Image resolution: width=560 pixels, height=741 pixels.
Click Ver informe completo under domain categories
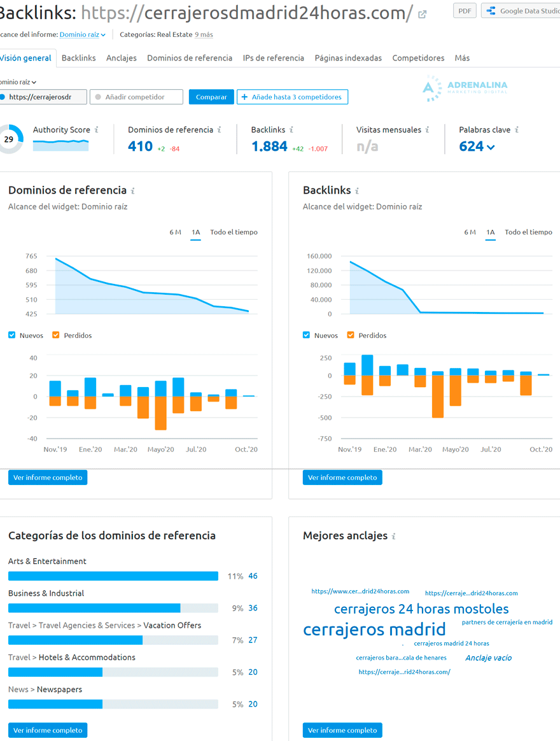pyautogui.click(x=47, y=730)
